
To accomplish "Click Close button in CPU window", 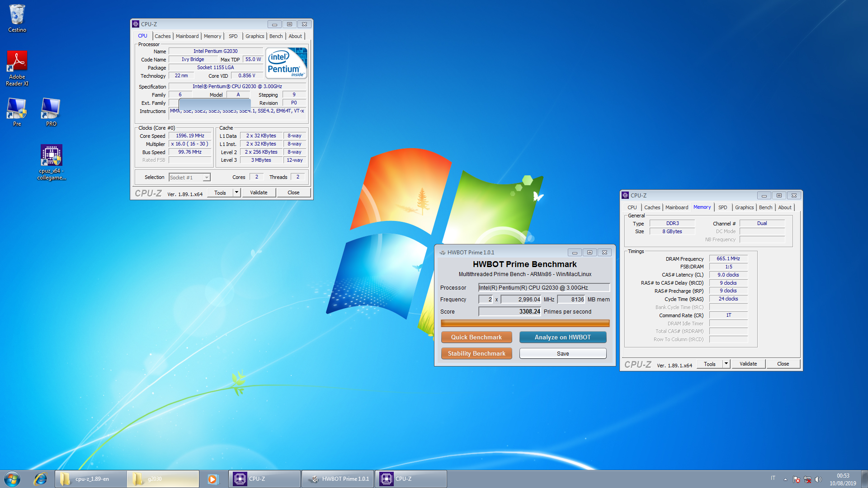I will (293, 192).
